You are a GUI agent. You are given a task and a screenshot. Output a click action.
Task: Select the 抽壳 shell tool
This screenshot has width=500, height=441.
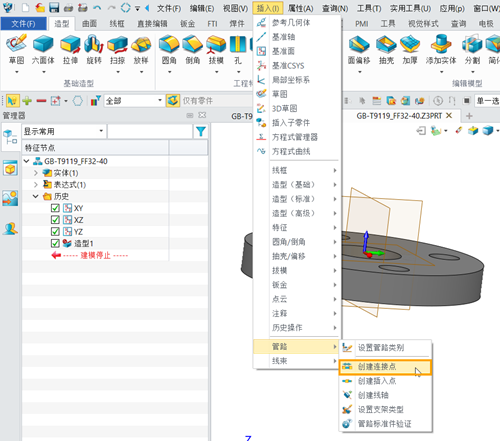(386, 49)
